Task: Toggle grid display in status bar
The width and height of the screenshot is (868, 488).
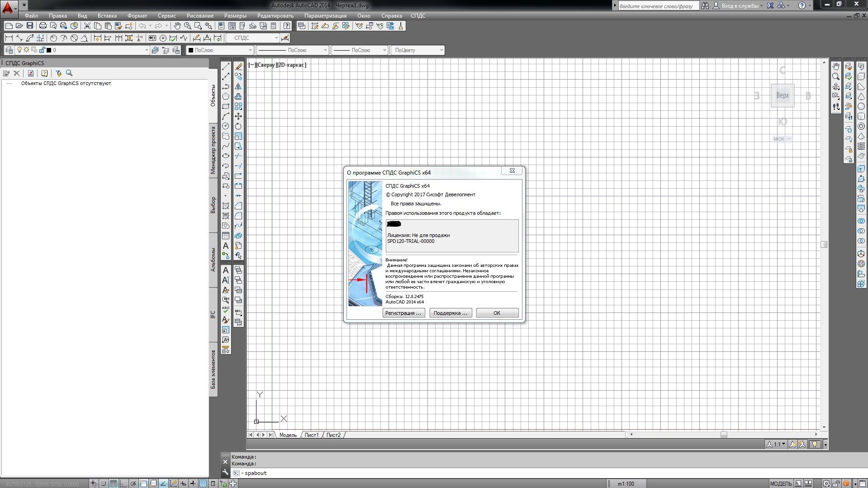Action: 113,483
